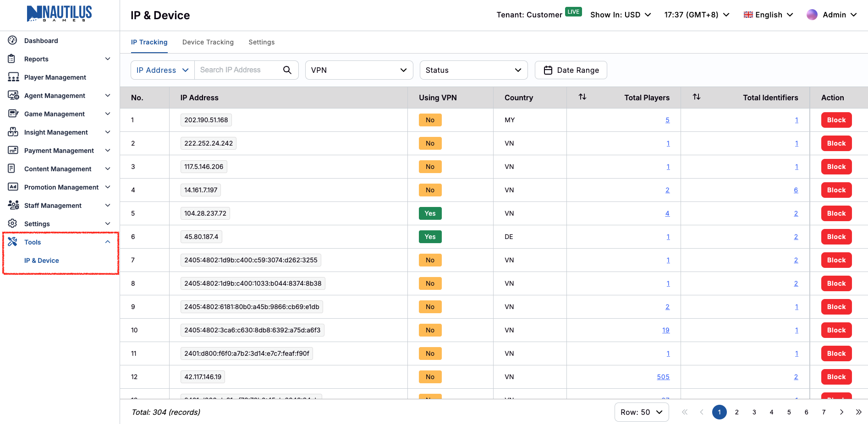Viewport: 868px width, 424px height.
Task: Open the Status filter dropdown
Action: tap(473, 70)
